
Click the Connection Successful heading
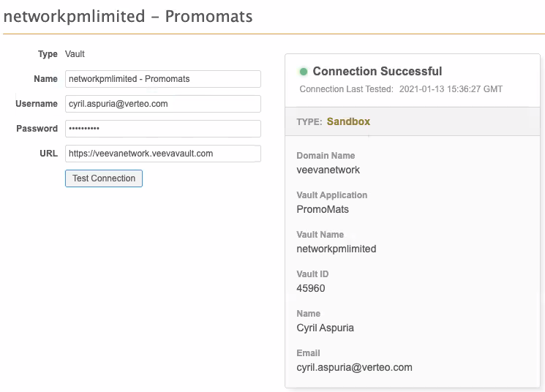pos(377,72)
